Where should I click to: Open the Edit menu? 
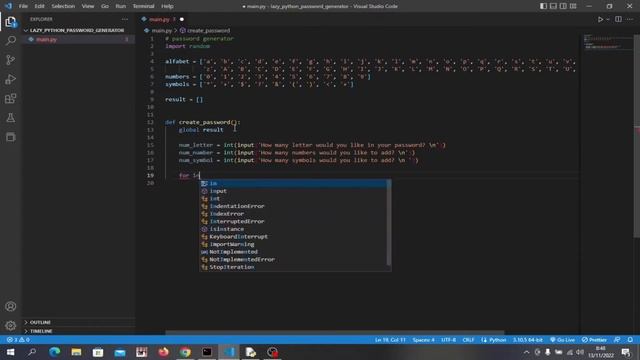point(39,6)
